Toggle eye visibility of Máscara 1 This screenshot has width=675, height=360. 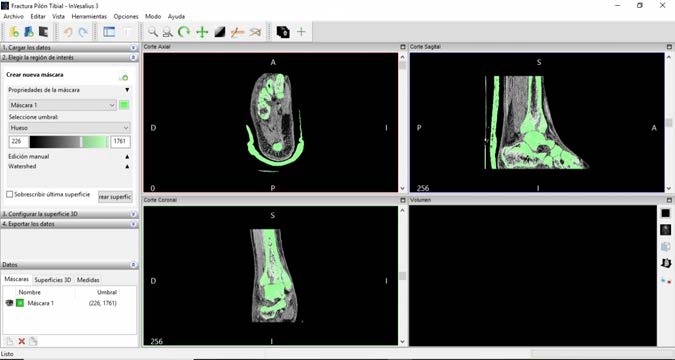point(9,303)
